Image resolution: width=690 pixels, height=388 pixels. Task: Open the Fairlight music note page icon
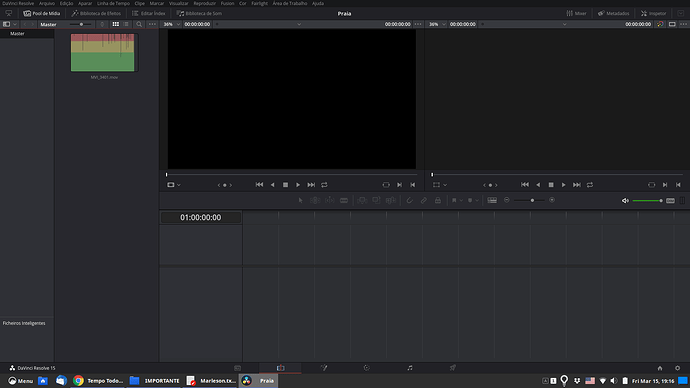coord(410,368)
